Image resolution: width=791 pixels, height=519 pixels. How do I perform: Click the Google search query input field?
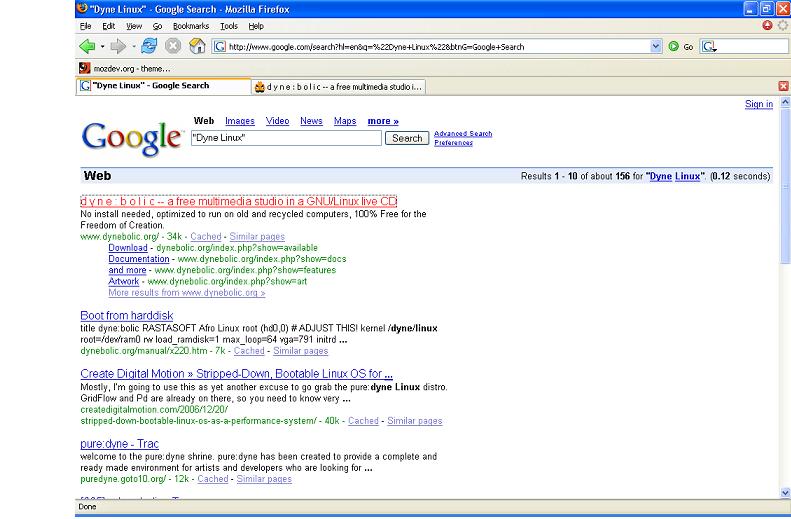286,138
